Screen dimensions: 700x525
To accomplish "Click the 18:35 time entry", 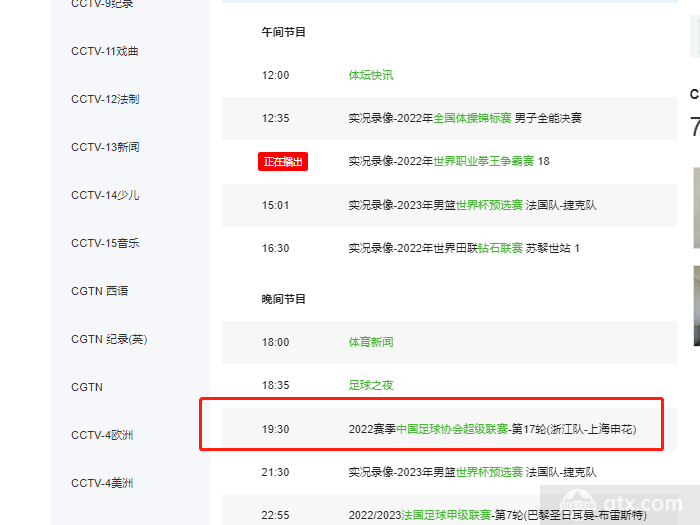I will (275, 385).
